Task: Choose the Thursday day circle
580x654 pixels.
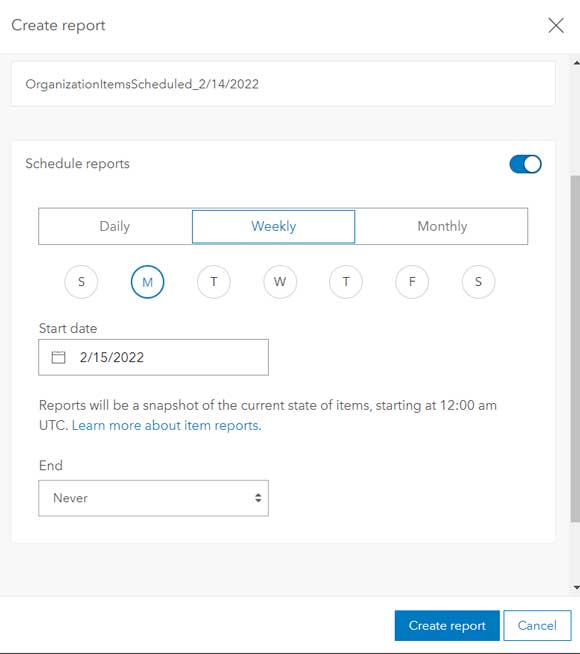Action: point(346,282)
